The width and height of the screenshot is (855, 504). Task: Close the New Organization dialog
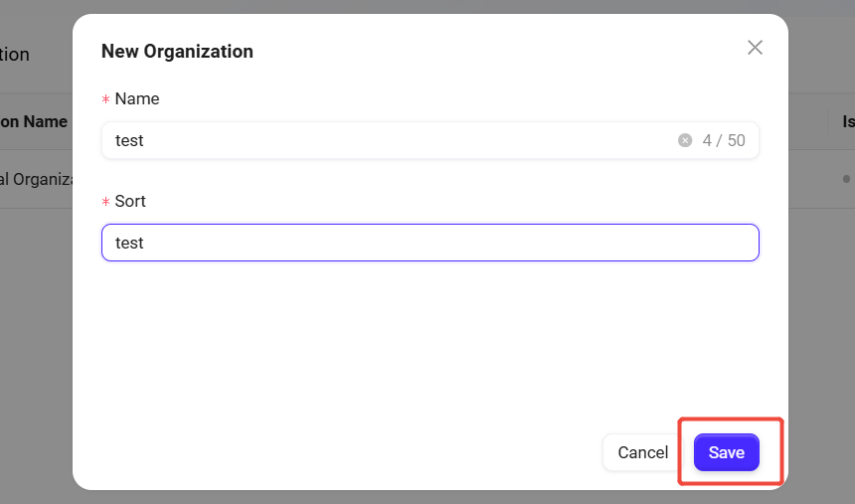coord(755,48)
